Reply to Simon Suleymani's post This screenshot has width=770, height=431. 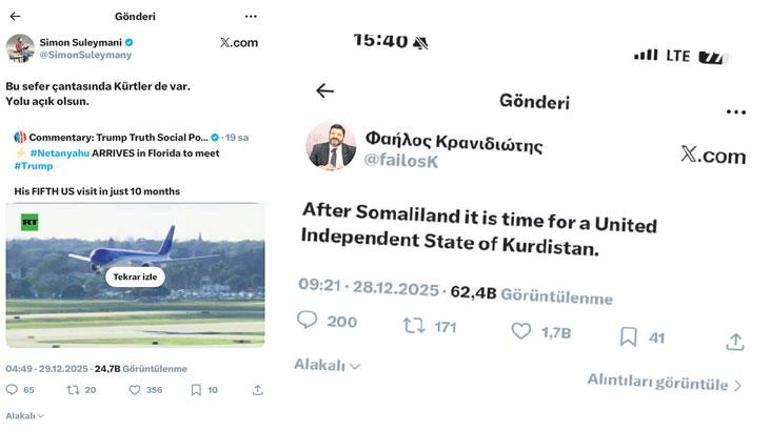click(12, 390)
